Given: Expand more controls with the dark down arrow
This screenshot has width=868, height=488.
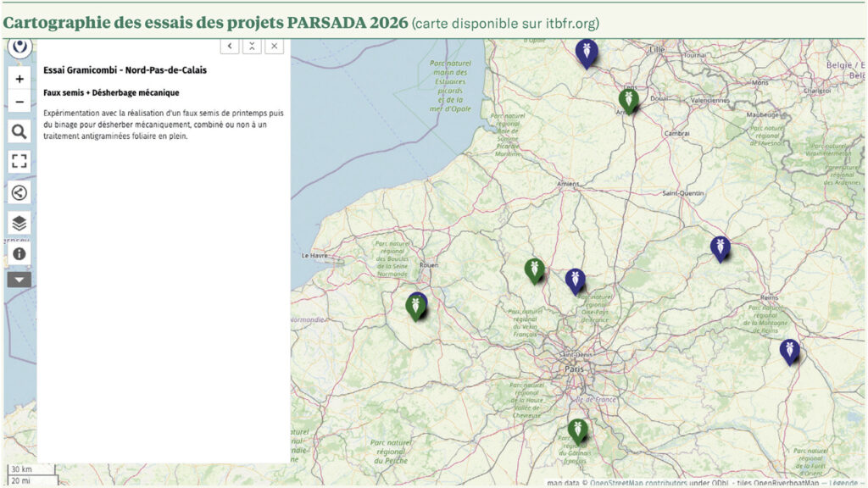Looking at the screenshot, I should (19, 280).
